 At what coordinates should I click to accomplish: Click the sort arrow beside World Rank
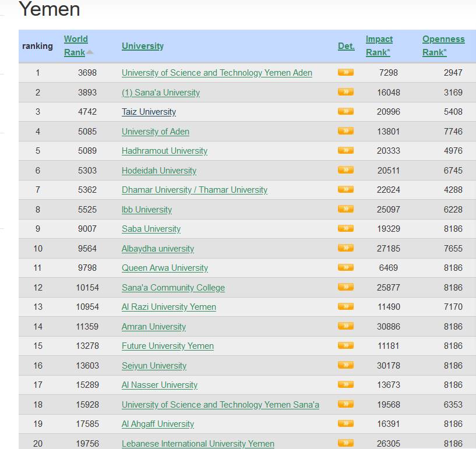point(90,52)
